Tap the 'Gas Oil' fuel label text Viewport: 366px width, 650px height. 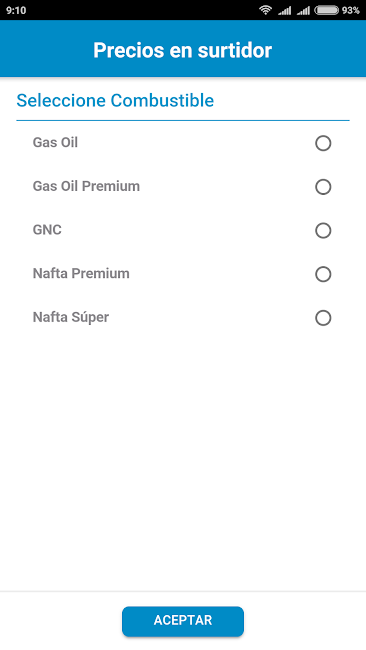point(55,143)
